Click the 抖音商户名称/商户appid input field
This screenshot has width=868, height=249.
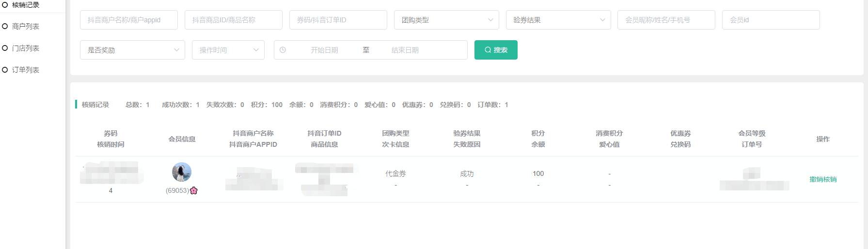point(128,20)
